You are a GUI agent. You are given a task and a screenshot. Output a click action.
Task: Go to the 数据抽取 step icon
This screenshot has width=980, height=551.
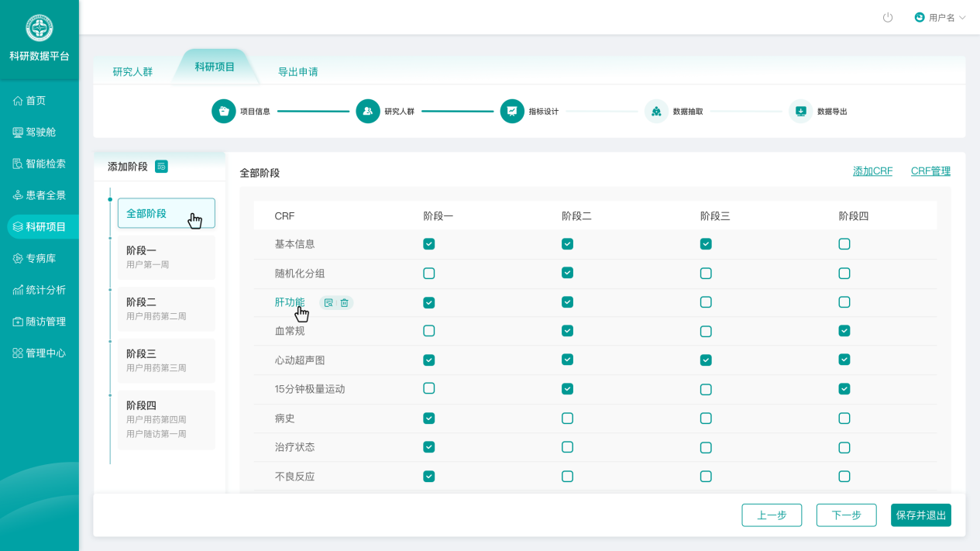coord(656,112)
